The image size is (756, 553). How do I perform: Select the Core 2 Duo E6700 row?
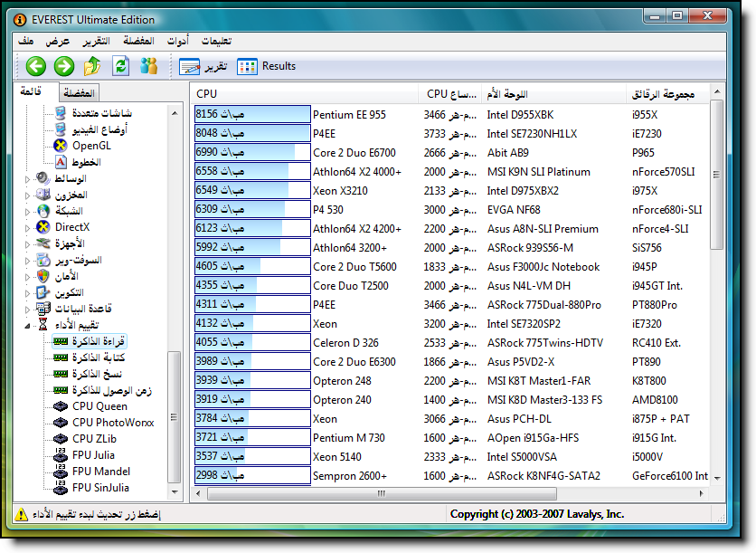point(451,152)
